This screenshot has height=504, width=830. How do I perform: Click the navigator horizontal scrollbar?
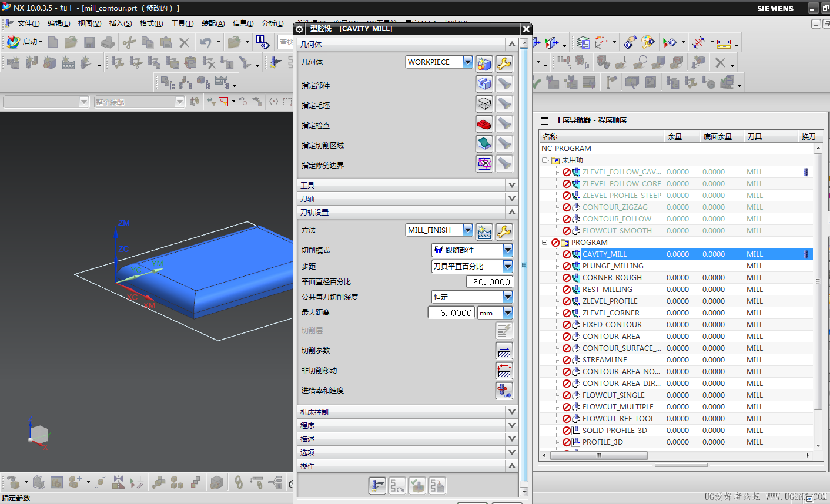pos(599,455)
